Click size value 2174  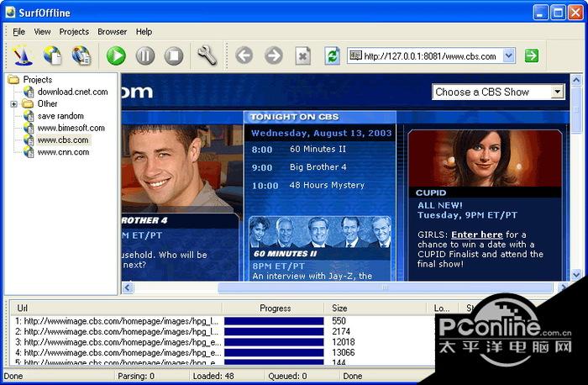[341, 331]
